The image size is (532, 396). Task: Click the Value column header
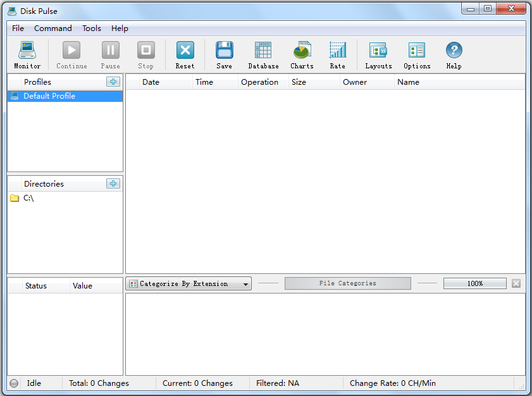(96, 286)
